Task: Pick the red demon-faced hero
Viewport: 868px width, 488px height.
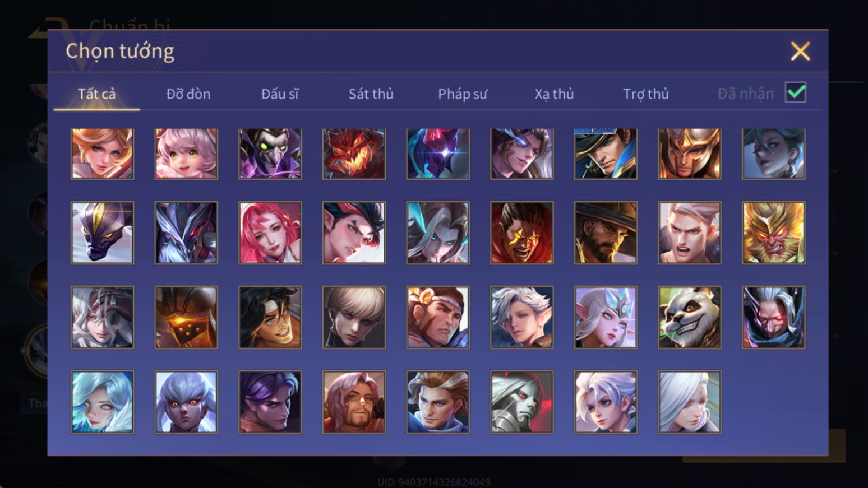Action: [354, 154]
